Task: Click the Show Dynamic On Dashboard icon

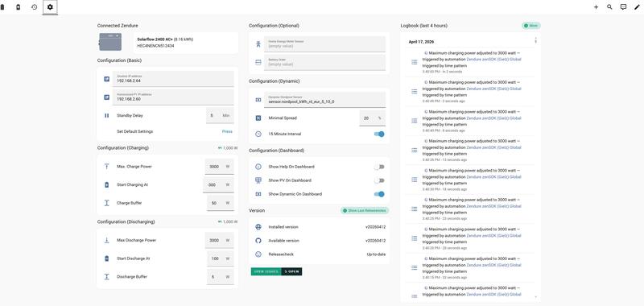Action: tap(258, 194)
